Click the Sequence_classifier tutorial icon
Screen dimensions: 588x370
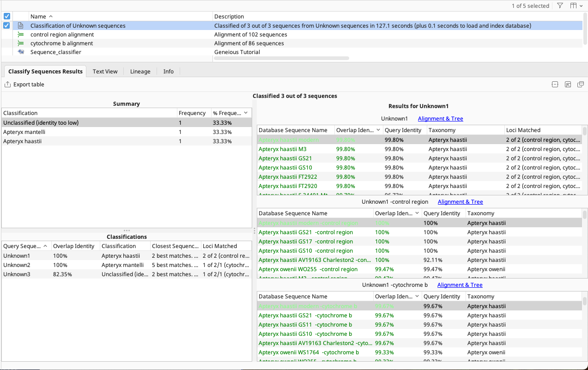(x=20, y=52)
